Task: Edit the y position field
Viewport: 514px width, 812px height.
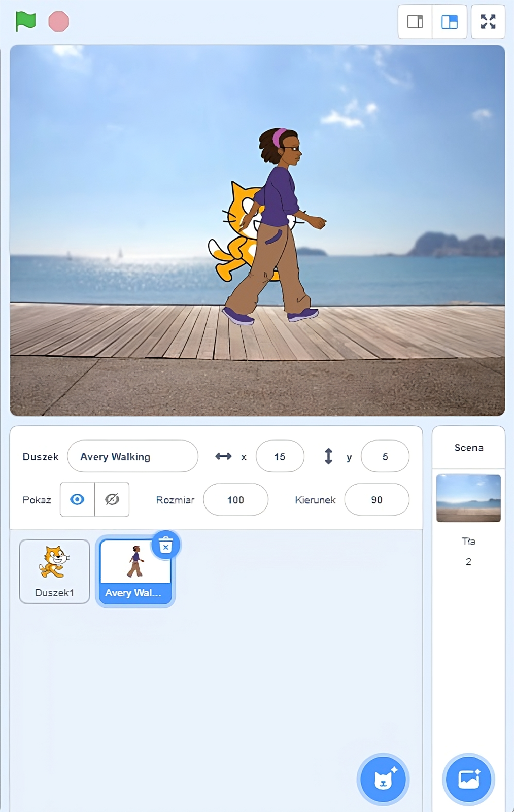Action: [385, 456]
